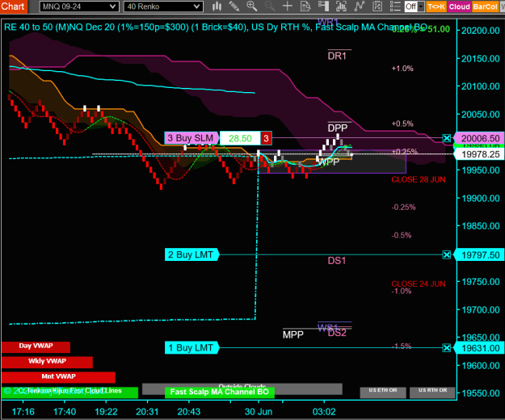Toggle the Mnt VWAP button
The width and height of the screenshot is (505, 420).
click(58, 377)
